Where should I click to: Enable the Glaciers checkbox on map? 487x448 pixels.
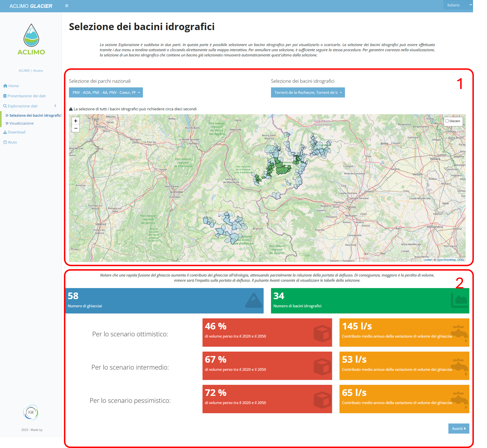click(x=447, y=121)
